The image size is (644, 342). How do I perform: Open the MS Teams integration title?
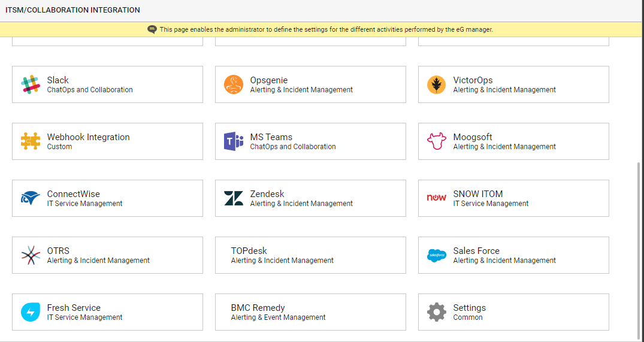click(x=271, y=137)
